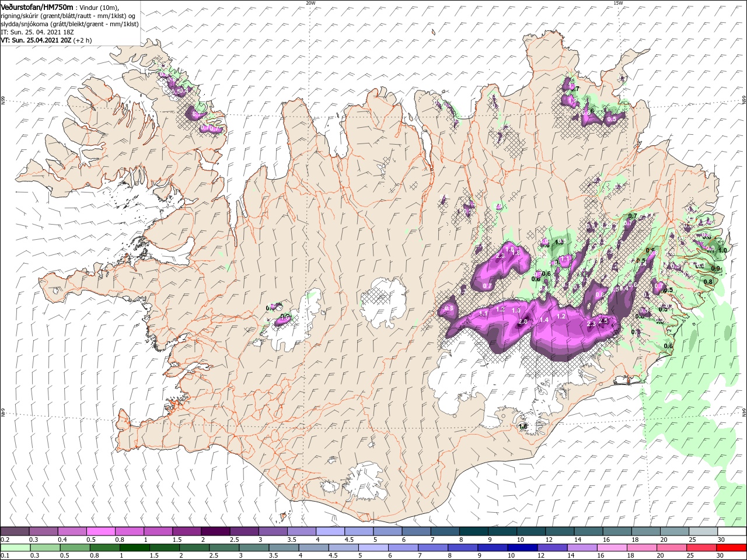
Task: Click the navy blue swatch labeled 10 in lower legend
Action: pyautogui.click(x=521, y=548)
